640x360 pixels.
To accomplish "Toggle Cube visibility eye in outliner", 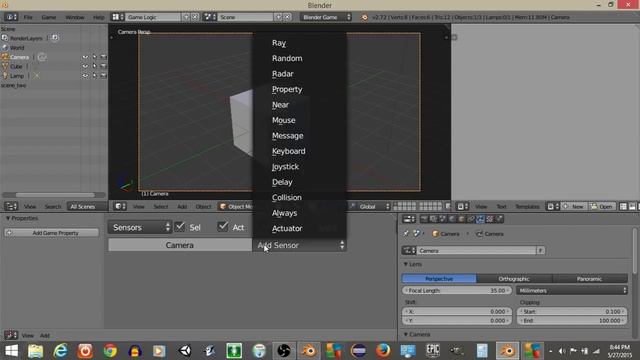I will (85, 66).
